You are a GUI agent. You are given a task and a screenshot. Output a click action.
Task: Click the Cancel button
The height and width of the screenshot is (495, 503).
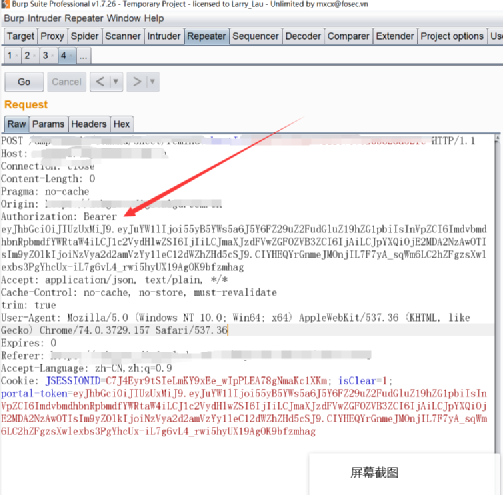67,82
